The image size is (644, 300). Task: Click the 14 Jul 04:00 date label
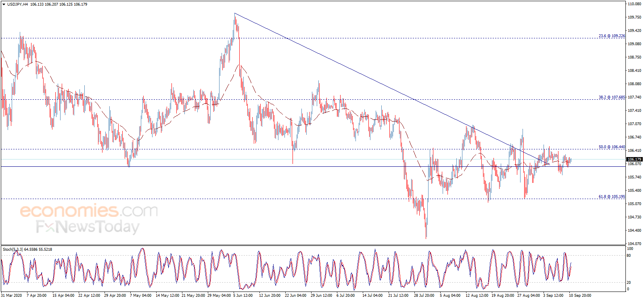tap(372, 296)
